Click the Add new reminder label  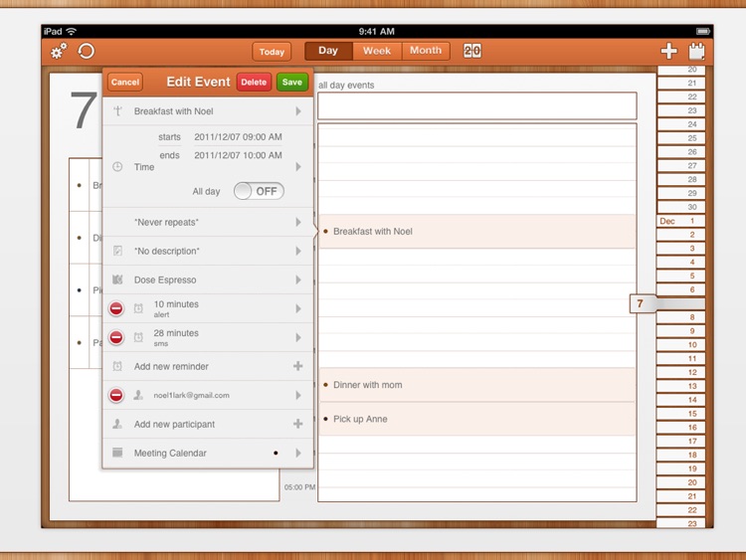coord(171,366)
